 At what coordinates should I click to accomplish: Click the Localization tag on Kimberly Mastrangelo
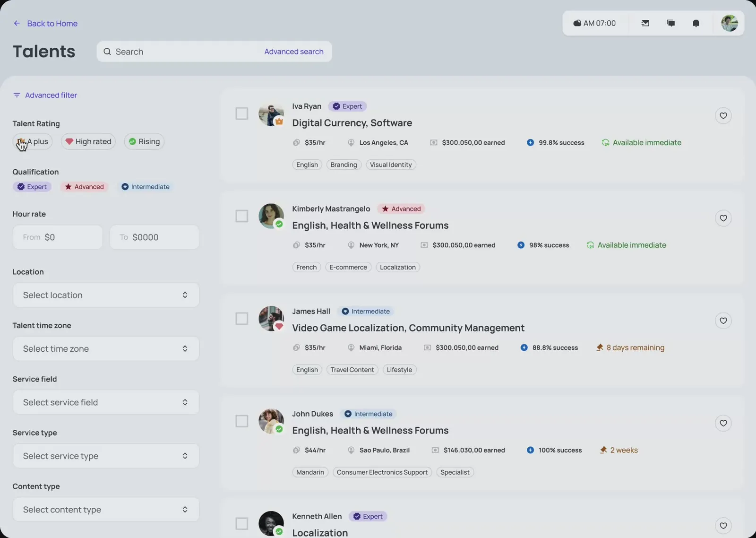coord(398,267)
